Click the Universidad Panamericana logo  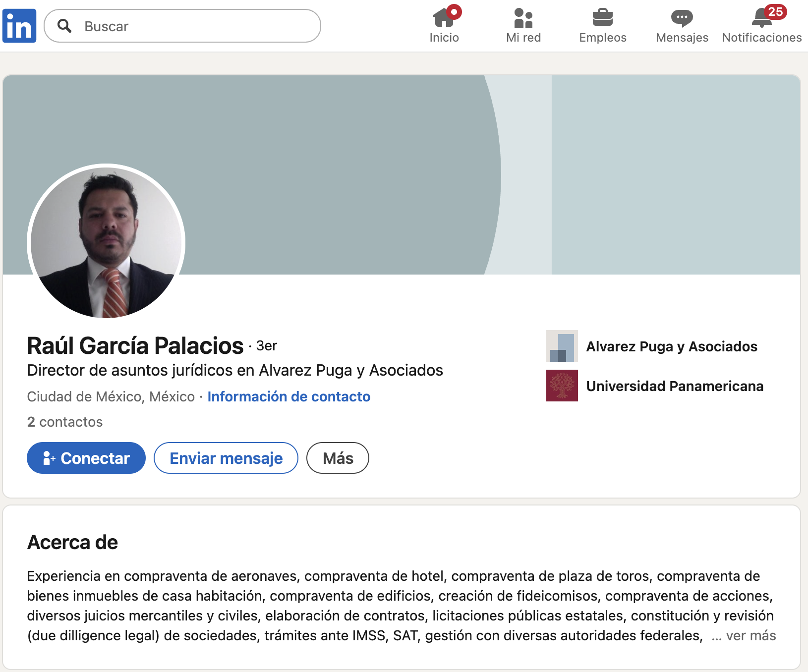pos(562,386)
